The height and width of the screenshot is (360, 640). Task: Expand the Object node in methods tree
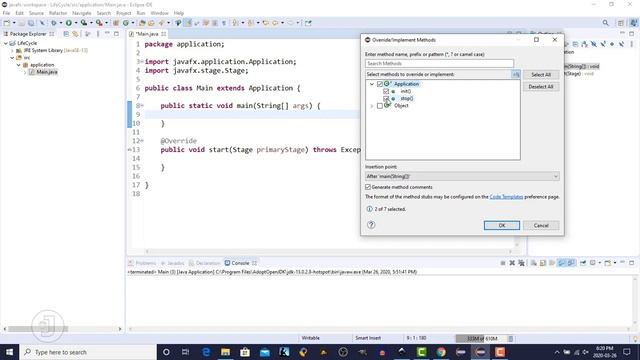pyautogui.click(x=372, y=106)
